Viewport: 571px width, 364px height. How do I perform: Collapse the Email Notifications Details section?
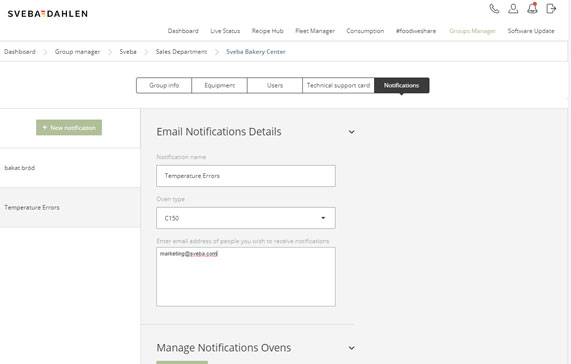click(x=351, y=132)
